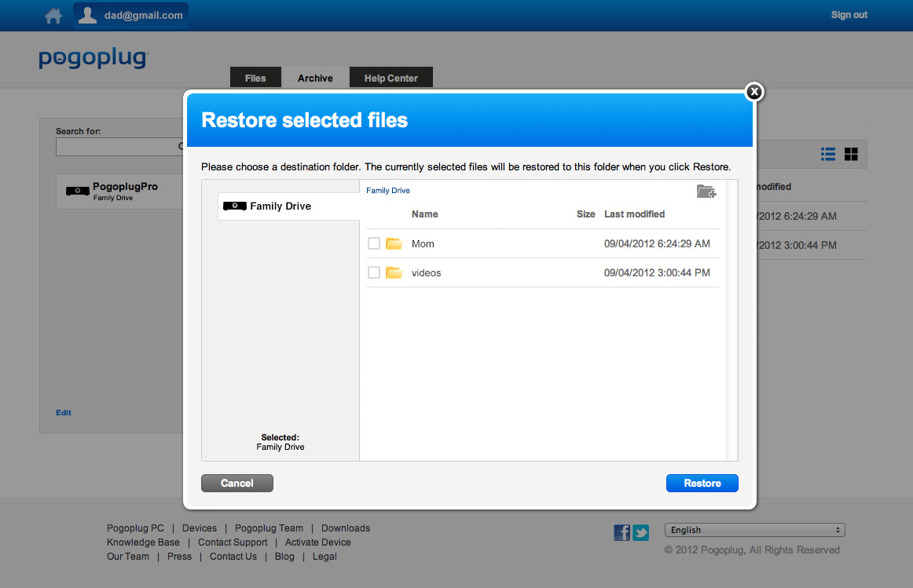Open the Facebook icon link
Image resolution: width=913 pixels, height=588 pixels.
coord(621,533)
